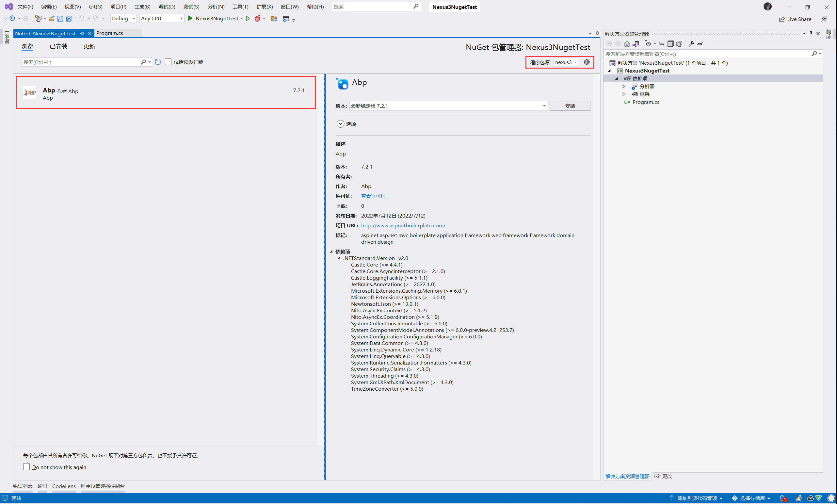Expand the 分析器 node in Solution Explorer
This screenshot has height=504, width=837.
coord(624,86)
